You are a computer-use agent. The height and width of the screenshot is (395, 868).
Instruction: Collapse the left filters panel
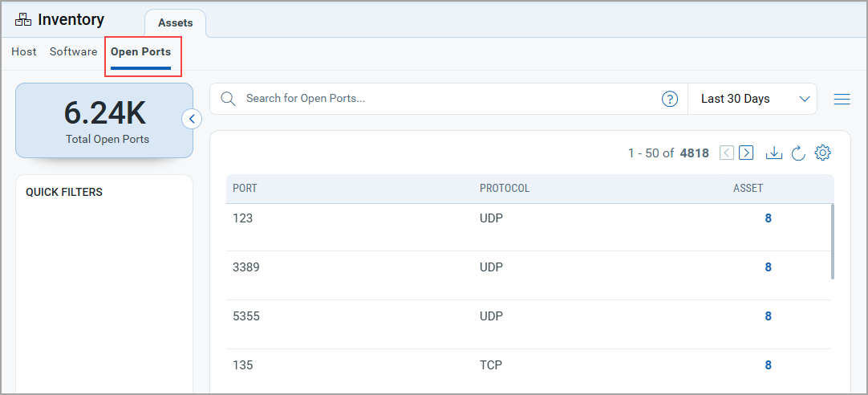[192, 119]
